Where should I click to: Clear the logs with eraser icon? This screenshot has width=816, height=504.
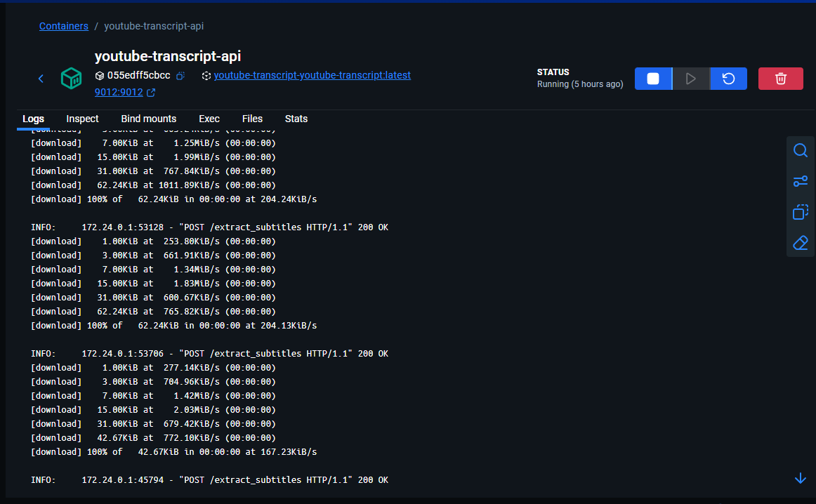[801, 242]
